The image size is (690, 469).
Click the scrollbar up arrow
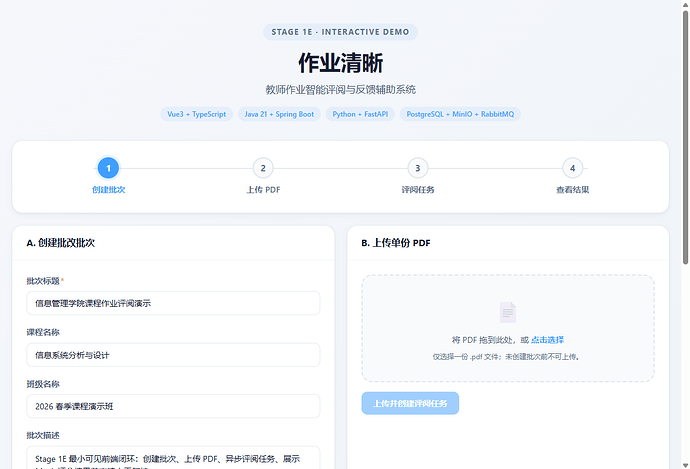click(686, 4)
